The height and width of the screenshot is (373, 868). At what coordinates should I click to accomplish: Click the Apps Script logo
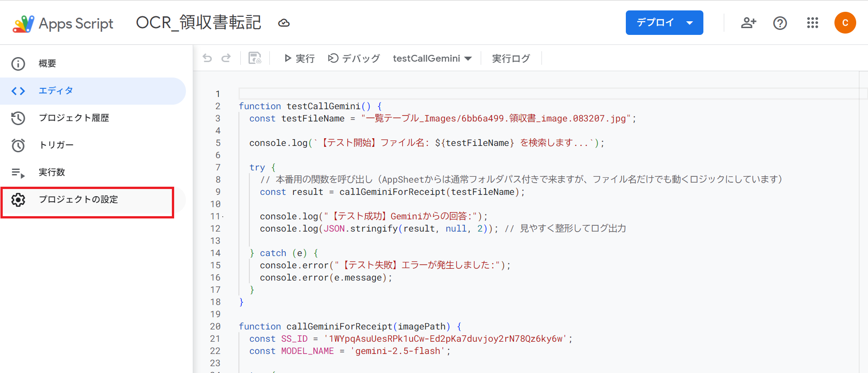[24, 24]
